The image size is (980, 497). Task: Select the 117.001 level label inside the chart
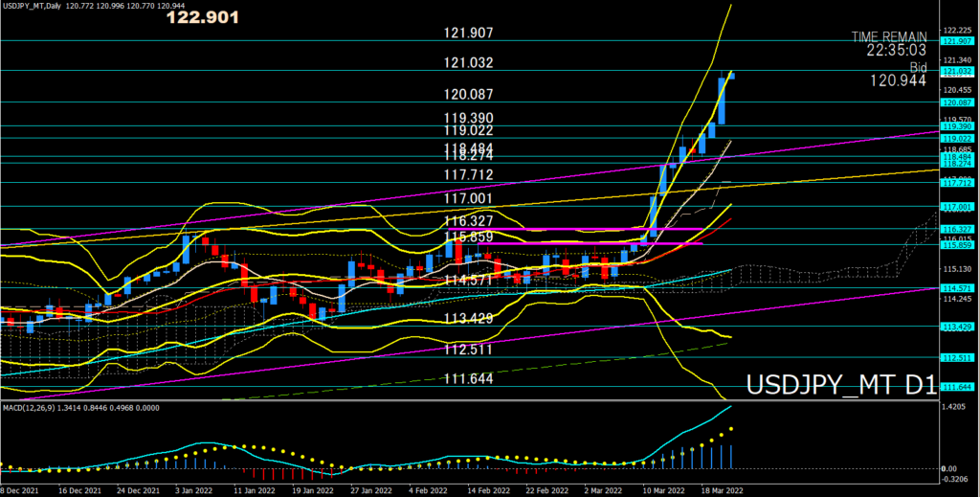tap(469, 199)
